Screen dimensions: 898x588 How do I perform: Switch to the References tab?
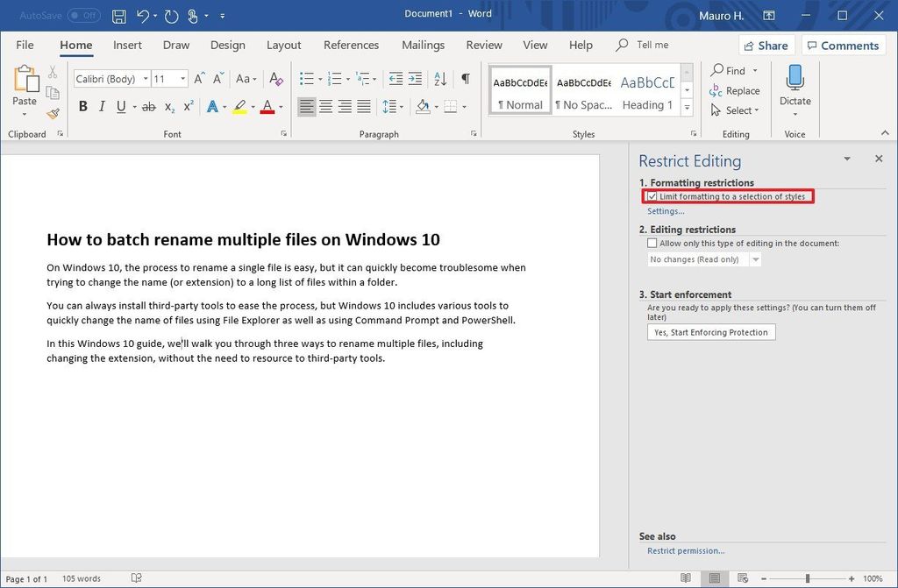(351, 45)
